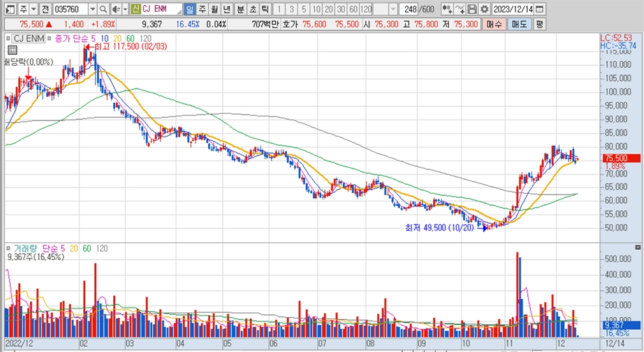Viewport: 644px width, 352px height.
Task: Click the 호가 label in the quote bar
Action: [x=290, y=24]
